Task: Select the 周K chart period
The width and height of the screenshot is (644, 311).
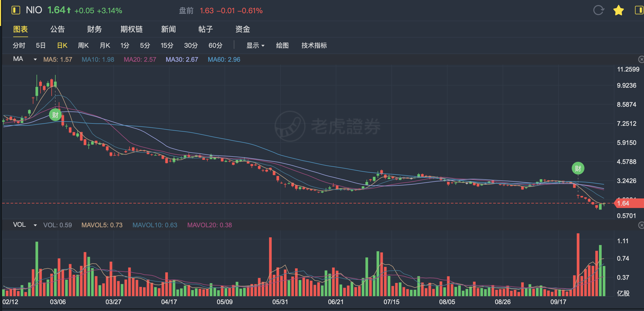Action: point(83,46)
